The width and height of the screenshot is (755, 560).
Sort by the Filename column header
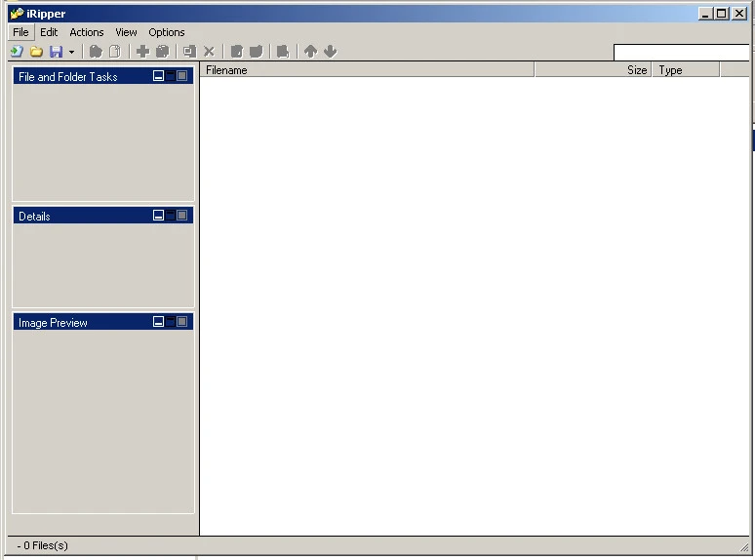[368, 70]
